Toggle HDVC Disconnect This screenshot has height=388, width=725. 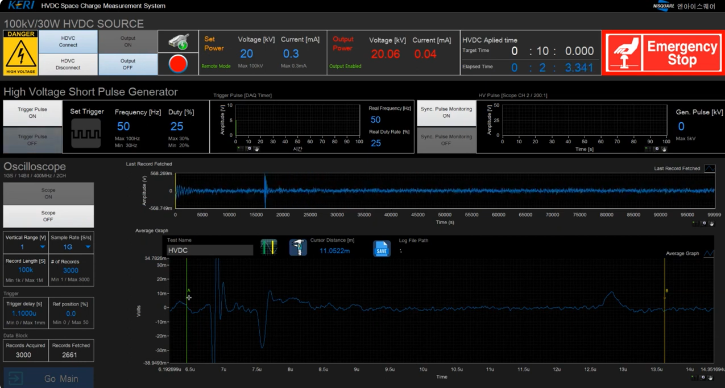(68, 64)
